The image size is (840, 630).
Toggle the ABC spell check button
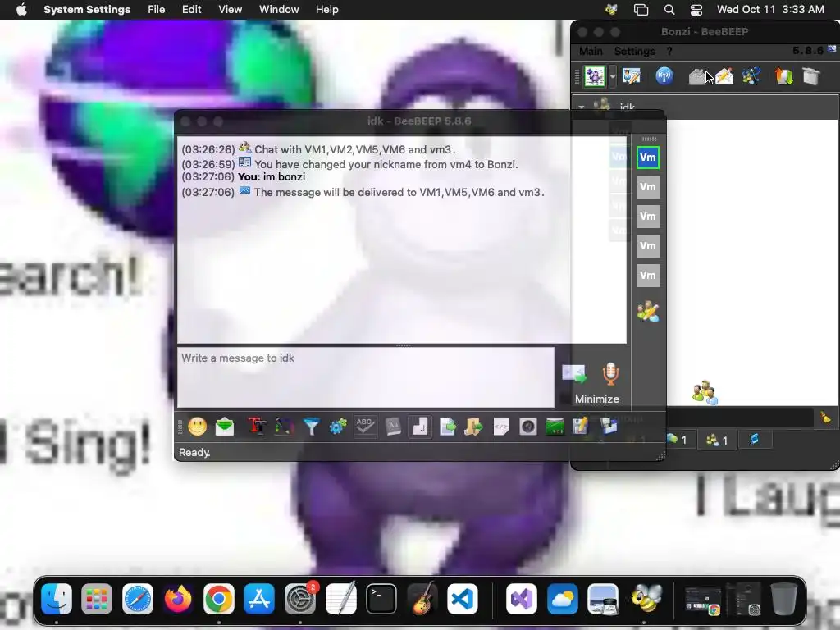click(365, 427)
